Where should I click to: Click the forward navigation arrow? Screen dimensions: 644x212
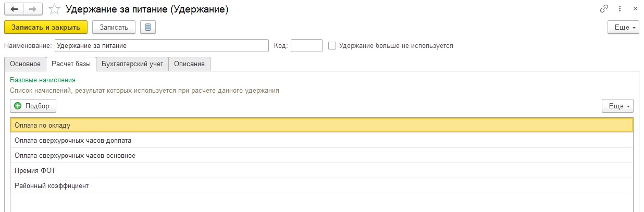click(32, 9)
